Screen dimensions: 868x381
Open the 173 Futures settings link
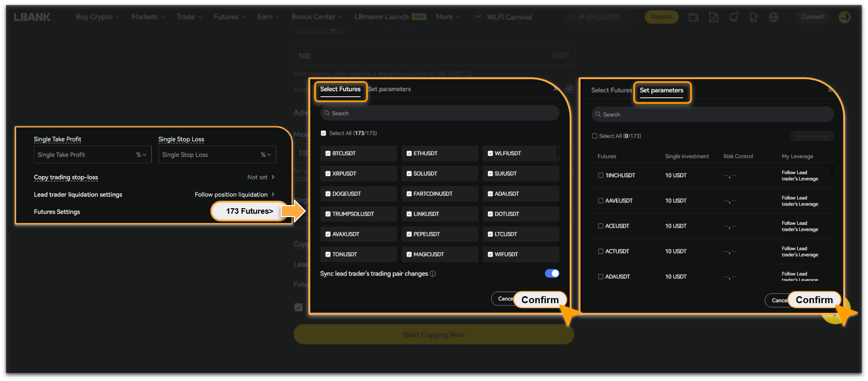click(250, 211)
